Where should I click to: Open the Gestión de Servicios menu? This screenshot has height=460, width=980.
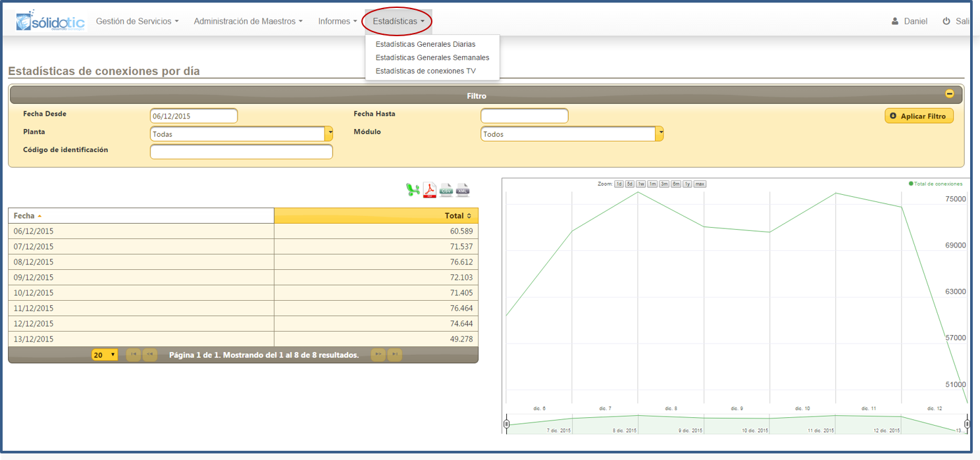(x=138, y=21)
